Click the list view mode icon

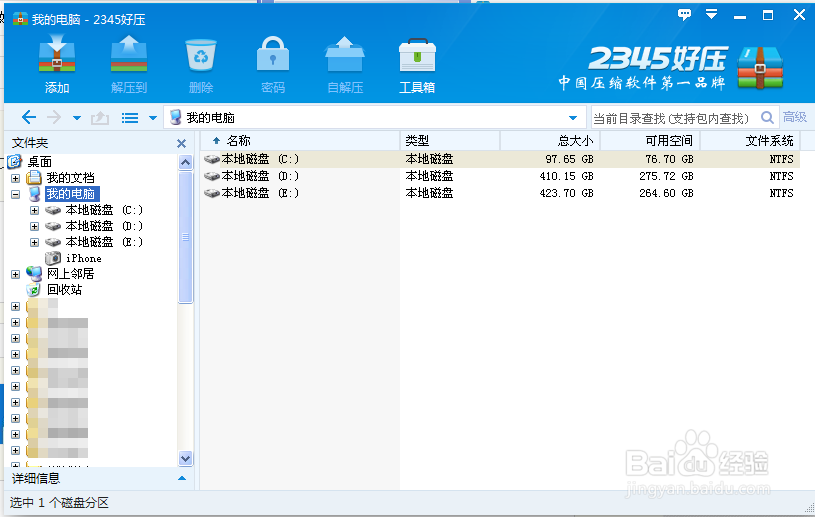click(x=130, y=118)
